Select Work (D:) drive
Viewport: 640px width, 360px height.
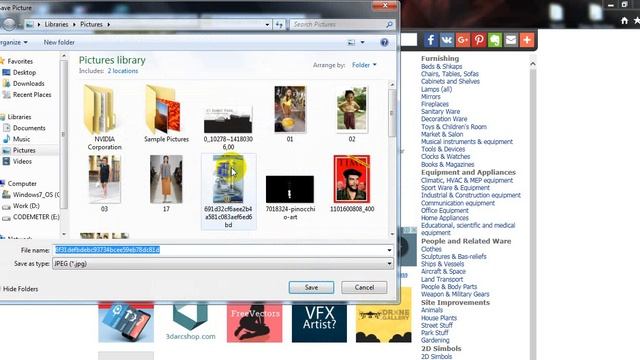click(26, 206)
